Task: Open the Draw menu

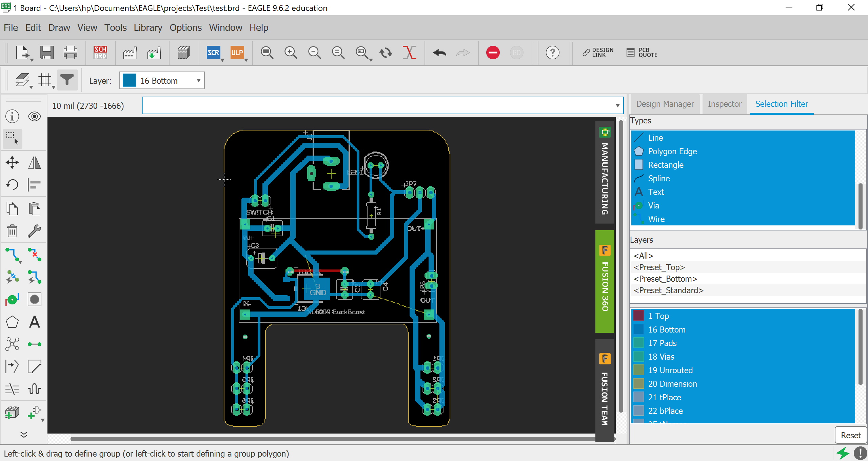Action: coord(59,27)
